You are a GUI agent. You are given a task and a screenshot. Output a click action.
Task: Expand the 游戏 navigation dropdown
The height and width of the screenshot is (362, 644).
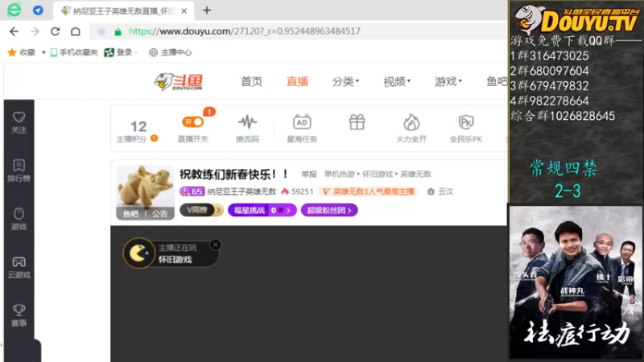[x=448, y=82]
